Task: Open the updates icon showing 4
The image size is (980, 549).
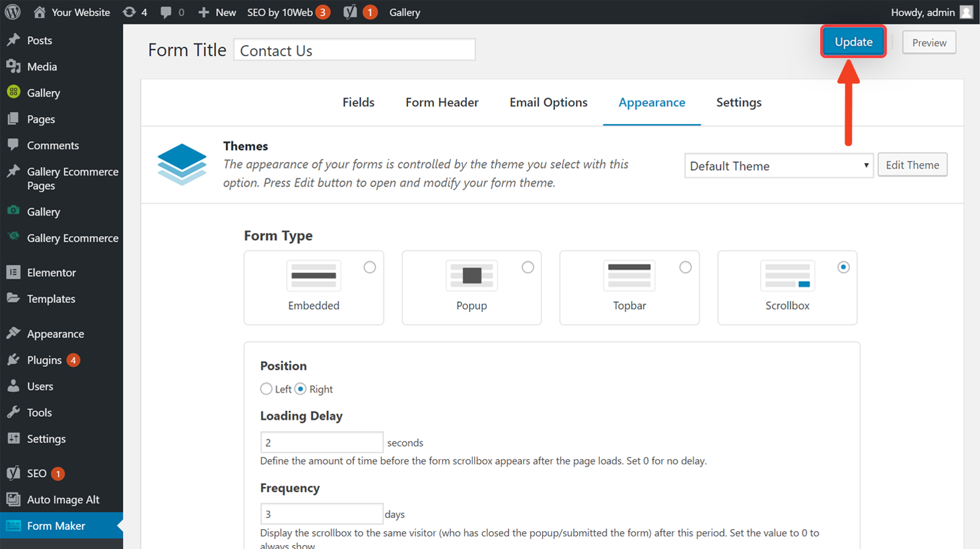Action: click(129, 12)
